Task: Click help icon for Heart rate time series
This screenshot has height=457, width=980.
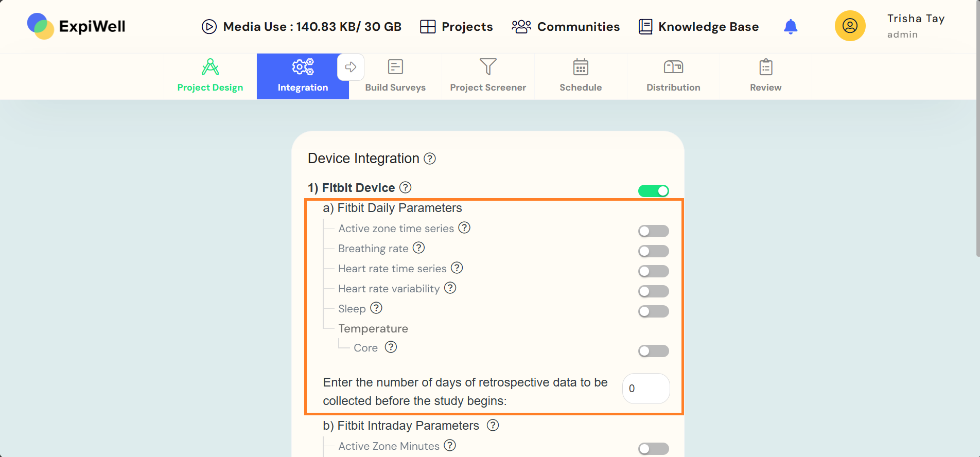Action: pyautogui.click(x=457, y=268)
